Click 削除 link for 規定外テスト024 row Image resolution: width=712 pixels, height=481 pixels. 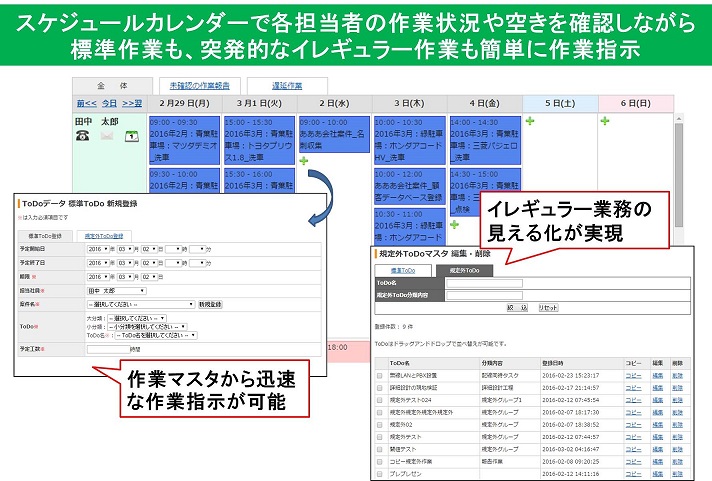[677, 400]
